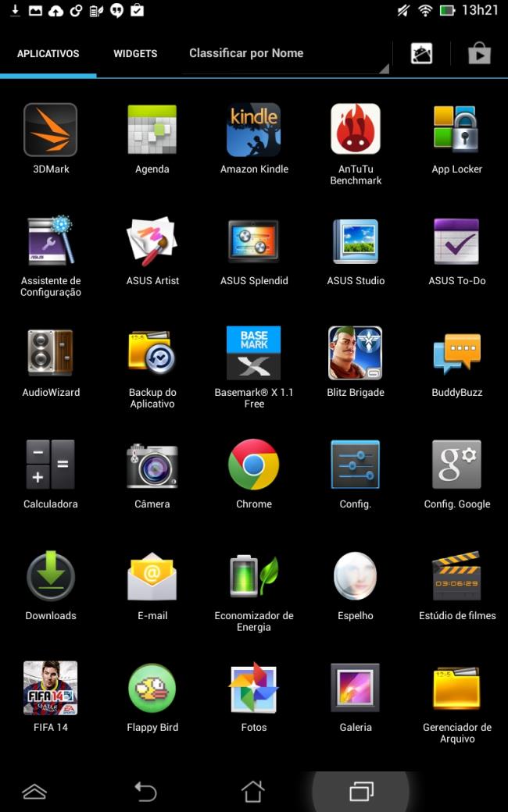508x812 pixels.
Task: Launch AnTuTu Benchmark
Action: click(356, 129)
